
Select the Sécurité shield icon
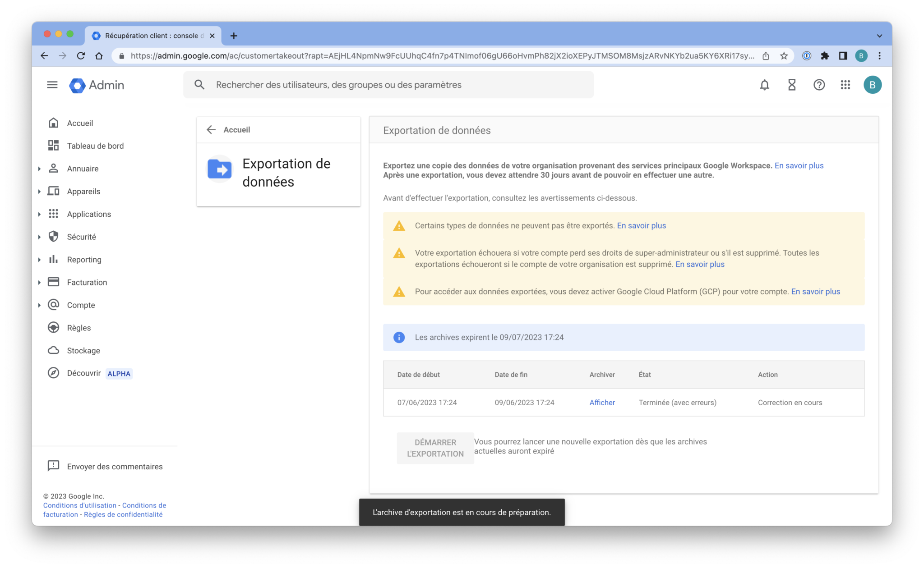click(x=54, y=236)
